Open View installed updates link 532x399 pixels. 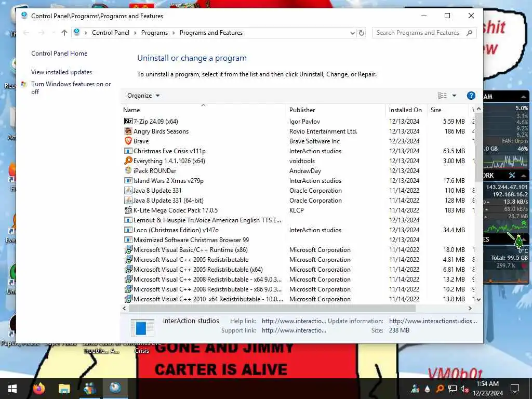click(x=61, y=72)
